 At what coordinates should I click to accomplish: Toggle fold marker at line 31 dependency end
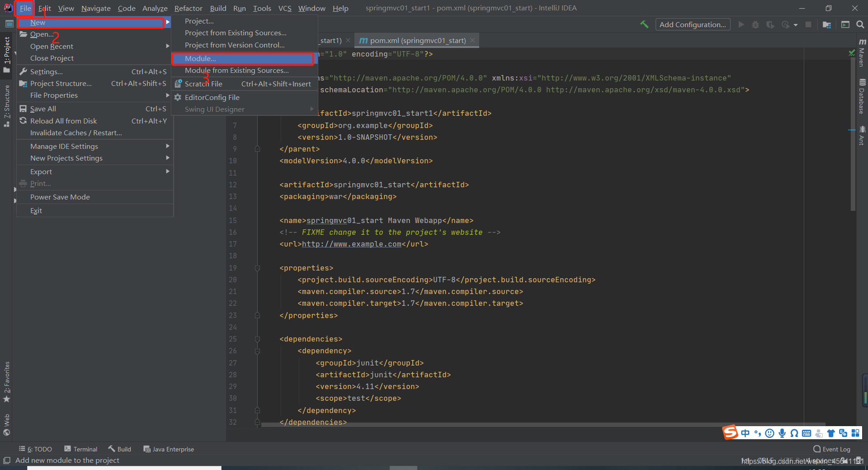click(257, 410)
